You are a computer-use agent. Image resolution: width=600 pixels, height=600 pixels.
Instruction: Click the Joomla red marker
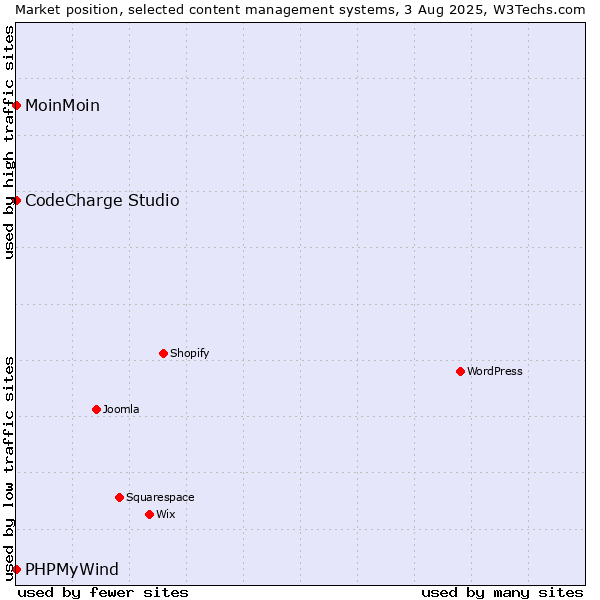pyautogui.click(x=96, y=409)
